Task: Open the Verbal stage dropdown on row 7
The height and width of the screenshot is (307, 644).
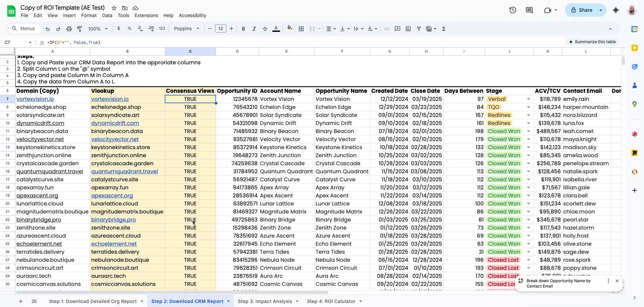Action: [528, 99]
